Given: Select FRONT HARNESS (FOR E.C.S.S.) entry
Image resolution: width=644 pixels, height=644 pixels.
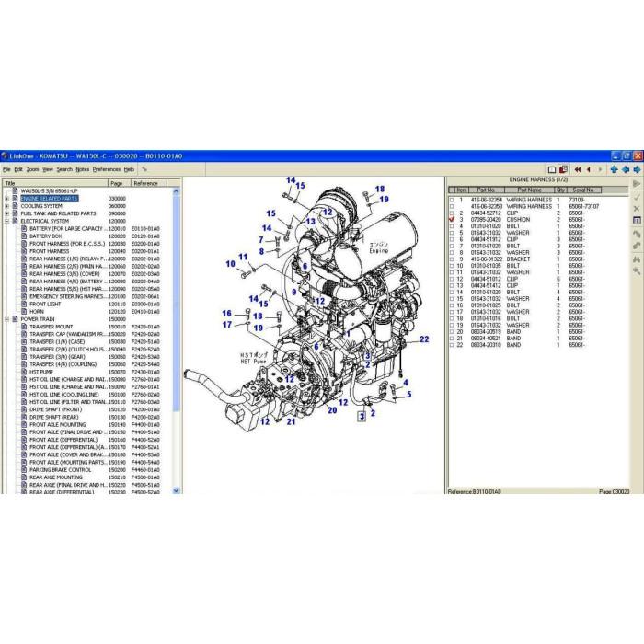Looking at the screenshot, I should click(67, 244).
